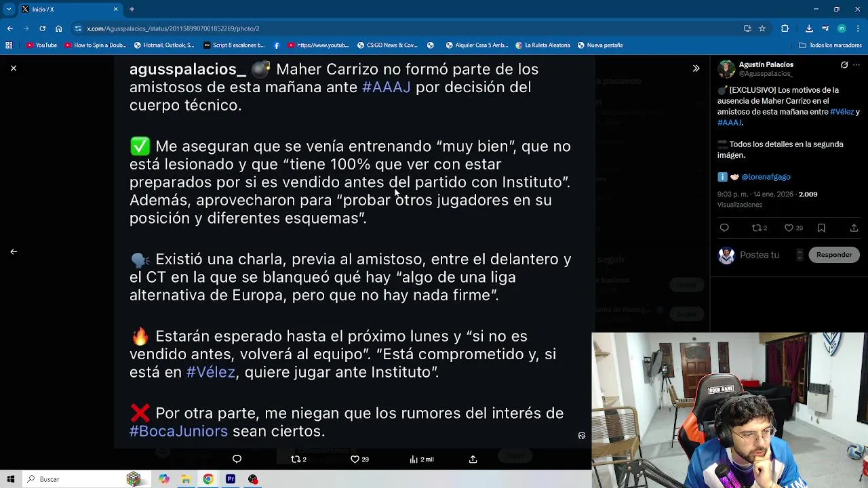Collapse the tweet side panel with double chevron
Screen dimensions: 868x488
[696, 68]
